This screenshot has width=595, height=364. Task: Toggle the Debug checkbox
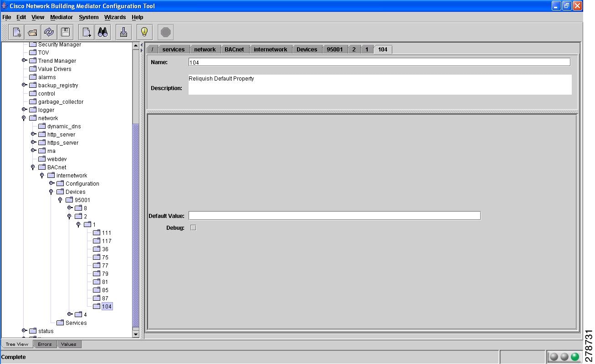[x=193, y=227]
